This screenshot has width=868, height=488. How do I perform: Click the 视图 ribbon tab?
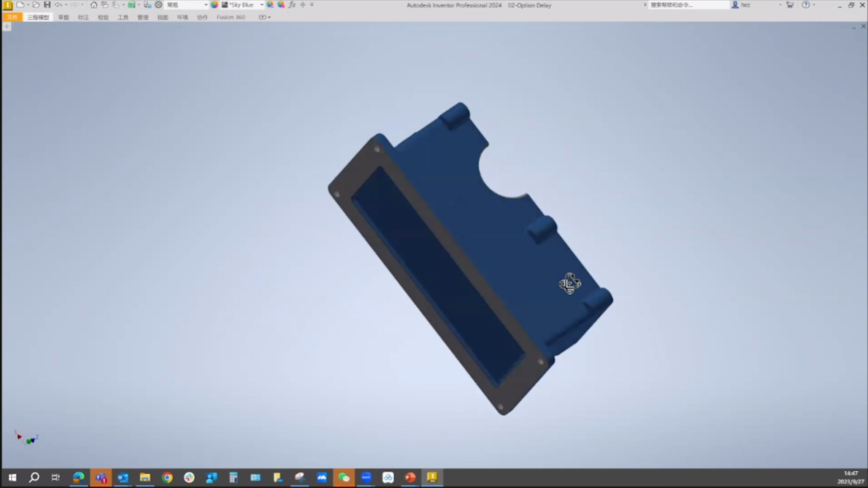point(163,17)
